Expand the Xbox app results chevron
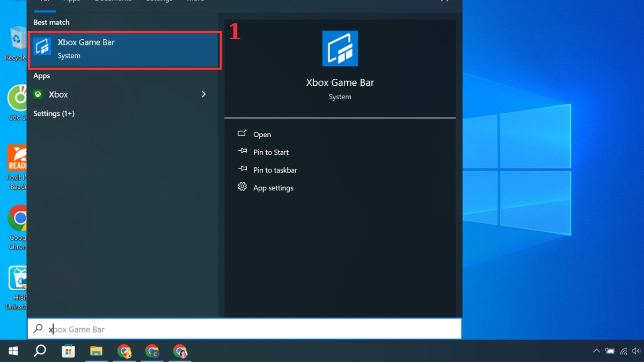644x362 pixels. pos(203,93)
